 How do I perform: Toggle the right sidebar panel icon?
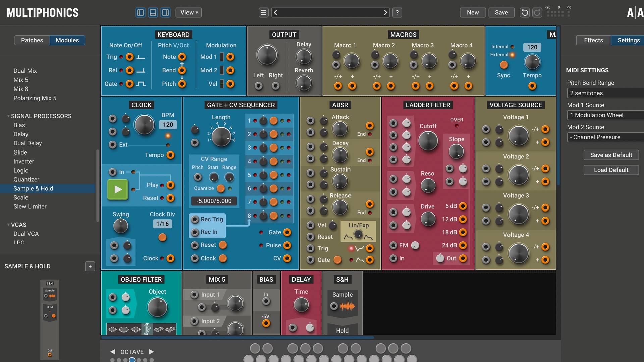(x=166, y=13)
